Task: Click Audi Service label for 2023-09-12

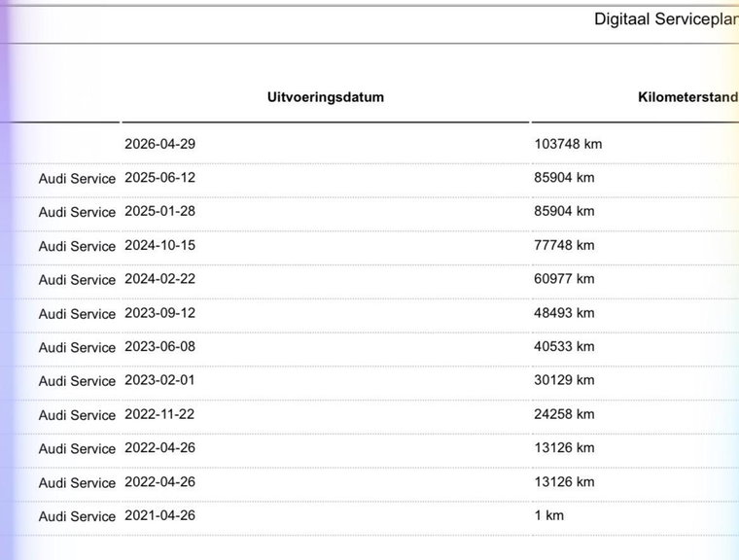Action: coord(77,314)
